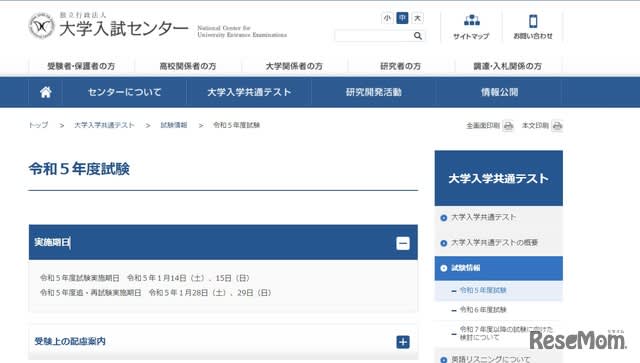This screenshot has height=363, width=640.
Task: Open センターについて menu
Action: 124,92
